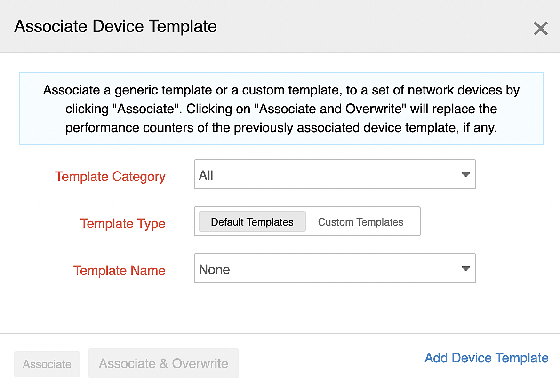The width and height of the screenshot is (560, 392).
Task: Click the blue information banner text
Action: click(x=281, y=109)
